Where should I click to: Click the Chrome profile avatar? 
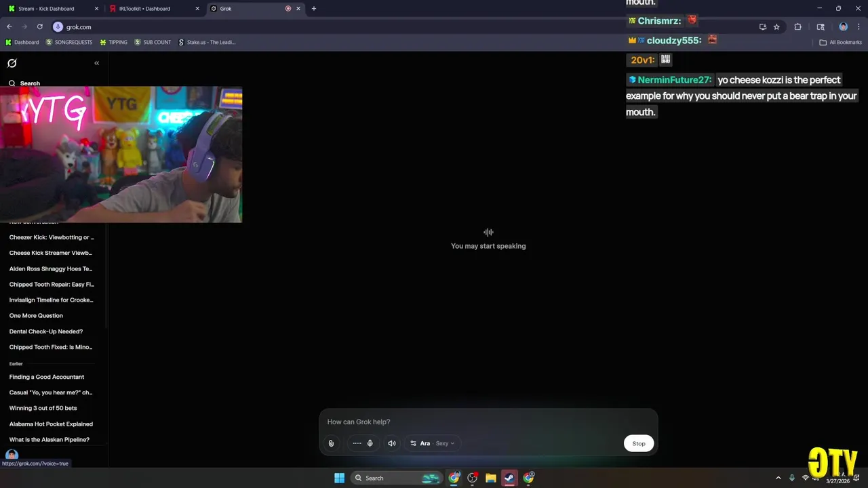[x=844, y=27]
